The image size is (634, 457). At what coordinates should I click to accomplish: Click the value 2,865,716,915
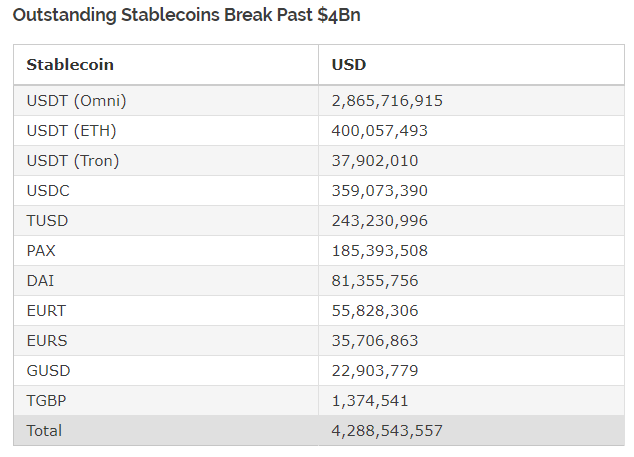pyautogui.click(x=387, y=101)
